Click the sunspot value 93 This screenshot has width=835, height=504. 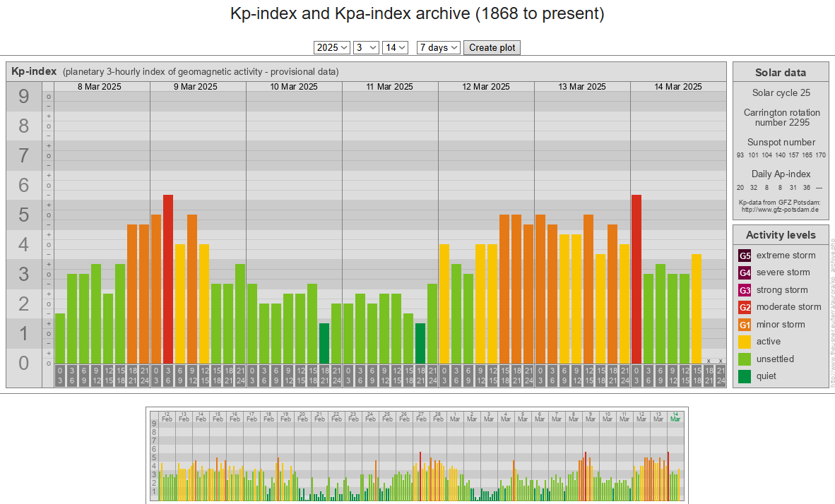click(x=740, y=155)
